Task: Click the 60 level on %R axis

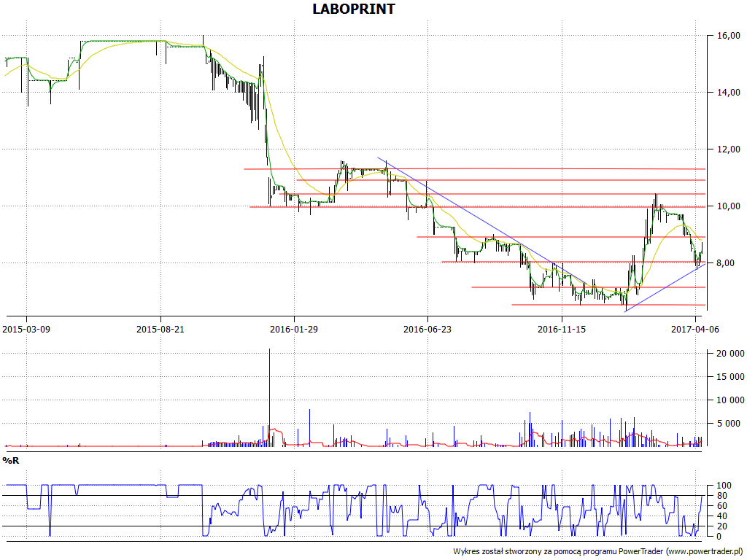Action: coord(722,506)
